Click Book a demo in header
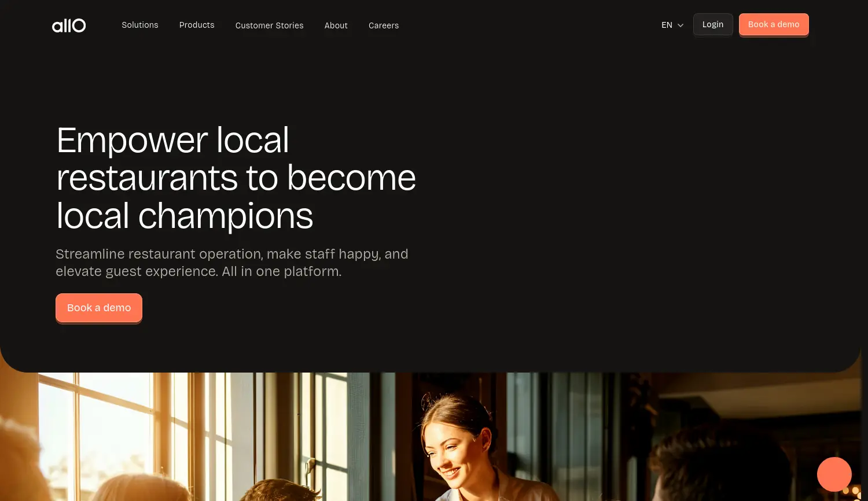Screen dimensions: 868x501 (x=774, y=24)
